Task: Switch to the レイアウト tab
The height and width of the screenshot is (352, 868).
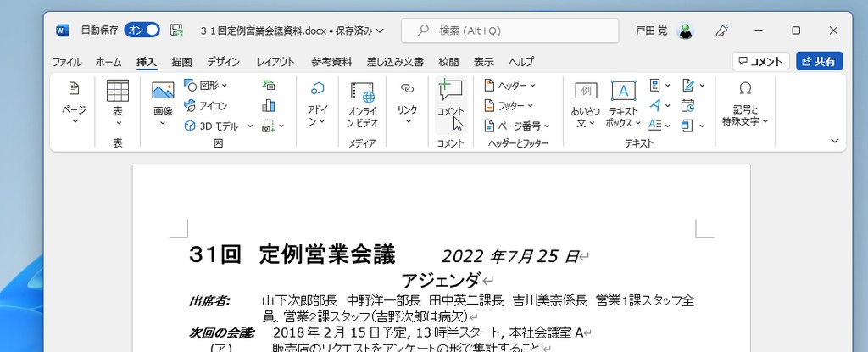Action: coord(275,62)
